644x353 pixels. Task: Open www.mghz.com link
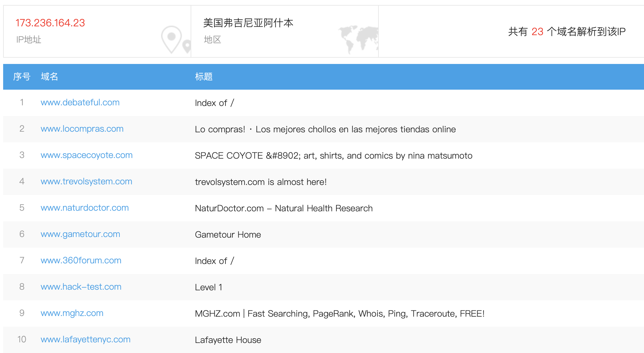coord(72,313)
